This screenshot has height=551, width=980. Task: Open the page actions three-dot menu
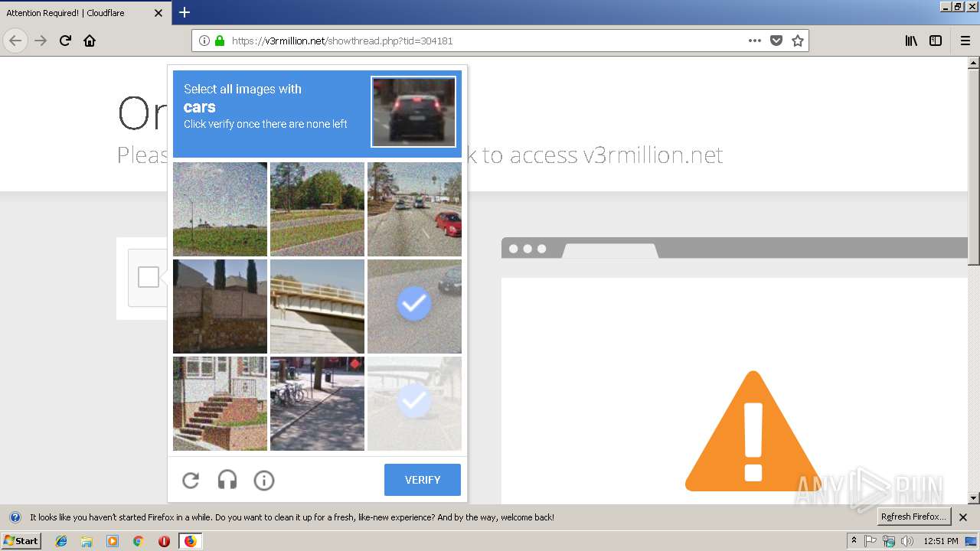755,41
